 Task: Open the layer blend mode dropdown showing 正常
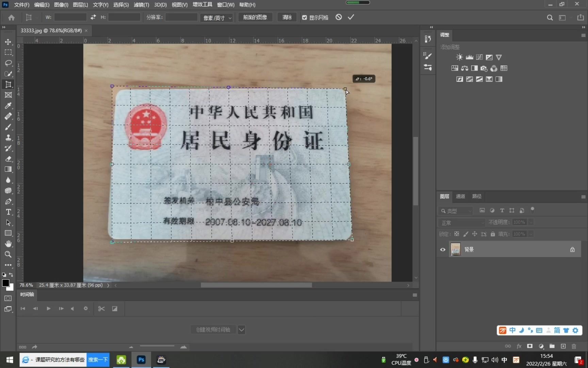click(461, 222)
